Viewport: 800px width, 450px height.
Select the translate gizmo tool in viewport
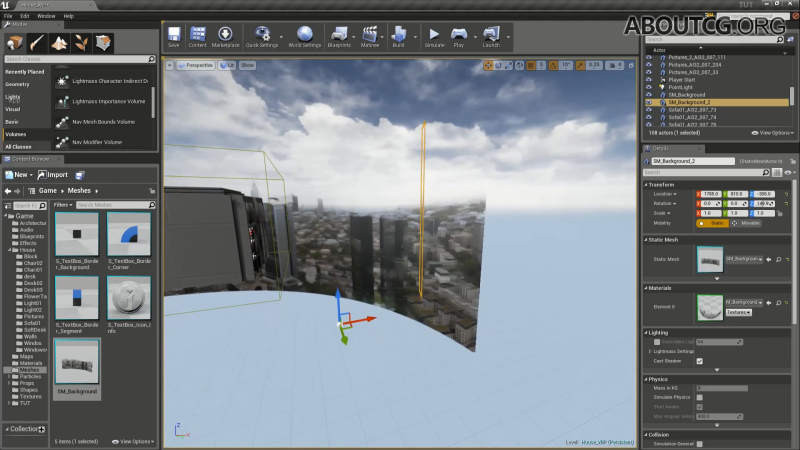pyautogui.click(x=488, y=65)
